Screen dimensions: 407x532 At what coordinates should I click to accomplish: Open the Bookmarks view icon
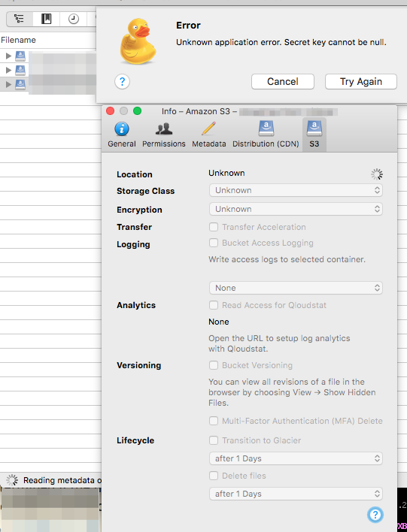click(x=46, y=19)
